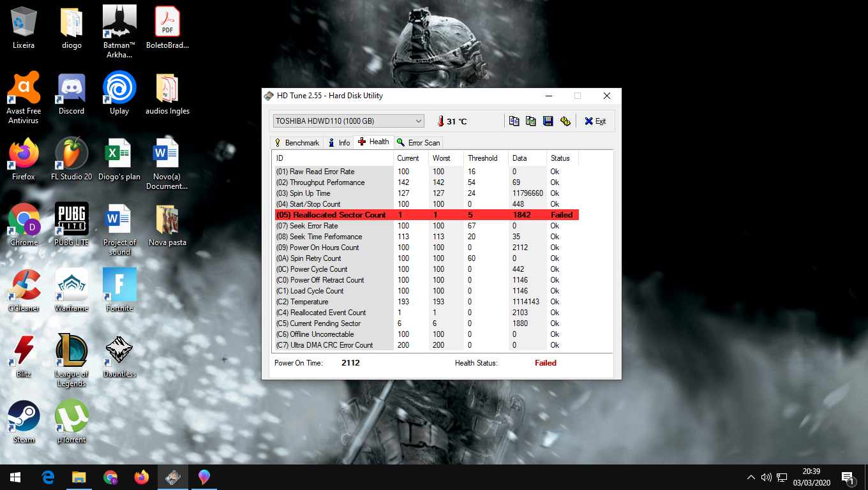Select the Seek Time Performance row

point(426,237)
